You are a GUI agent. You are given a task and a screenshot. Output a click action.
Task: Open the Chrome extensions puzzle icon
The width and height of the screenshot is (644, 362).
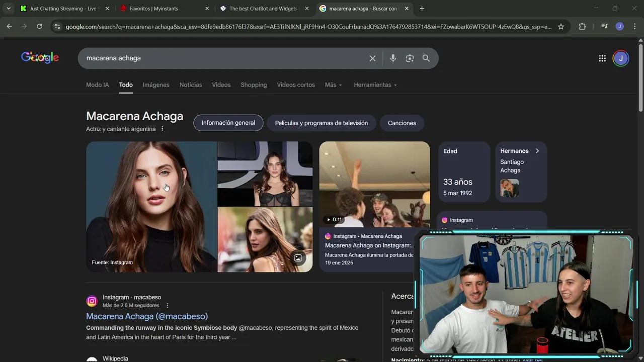[x=582, y=27]
